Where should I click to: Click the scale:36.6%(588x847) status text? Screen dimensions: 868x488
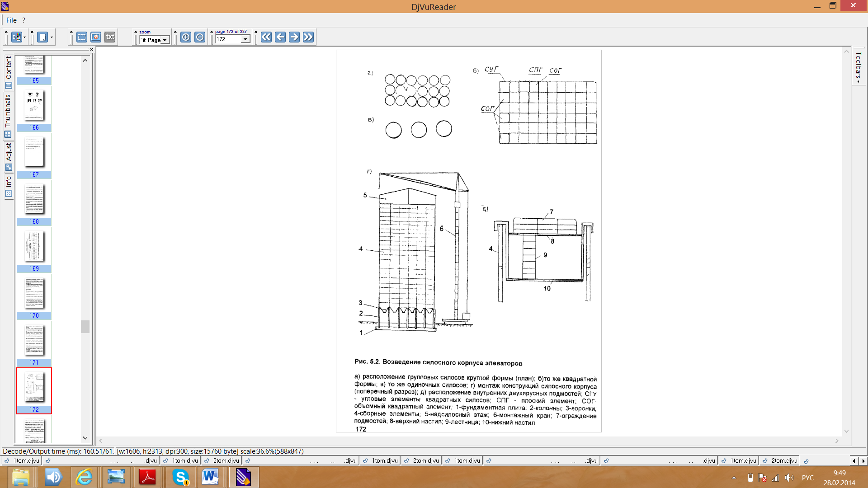click(272, 451)
